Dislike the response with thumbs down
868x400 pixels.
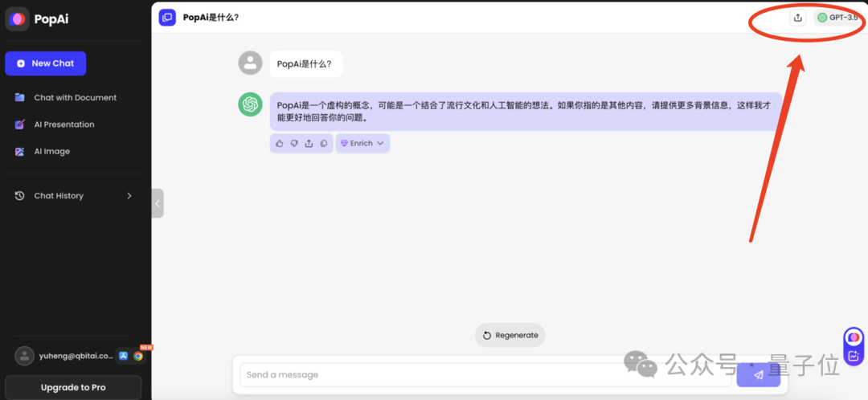click(x=294, y=143)
